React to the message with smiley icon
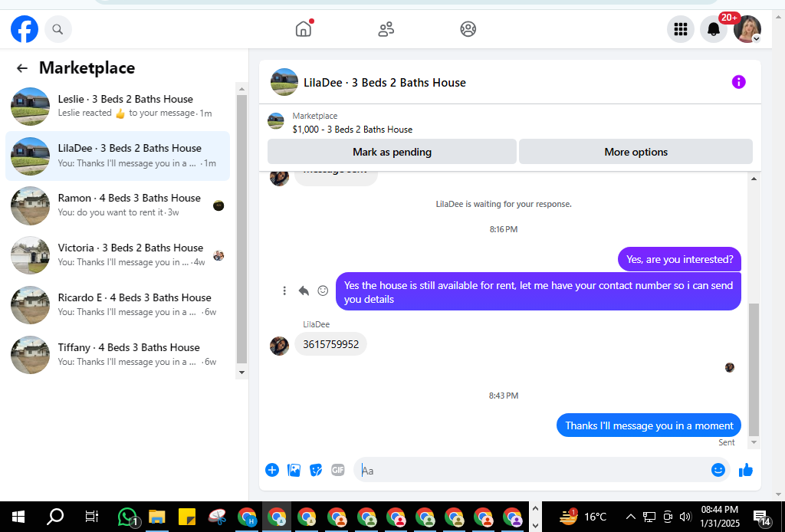Viewport: 785px width, 532px height. click(323, 291)
